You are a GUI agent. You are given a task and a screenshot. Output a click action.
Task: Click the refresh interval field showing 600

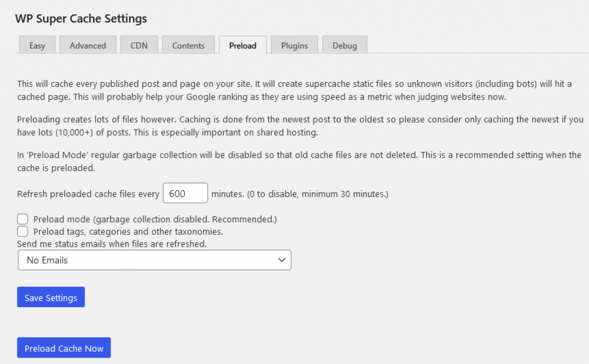click(185, 193)
